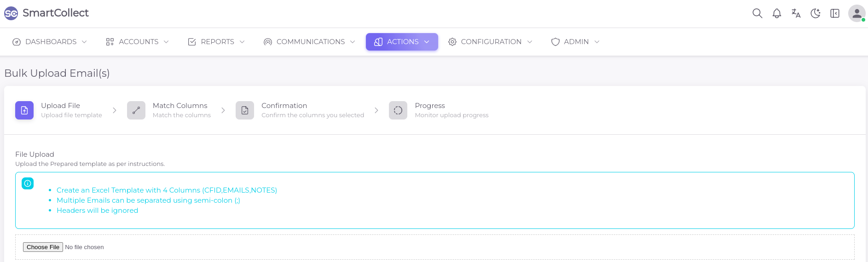Click the language translate icon
868x262 pixels.
pyautogui.click(x=796, y=13)
